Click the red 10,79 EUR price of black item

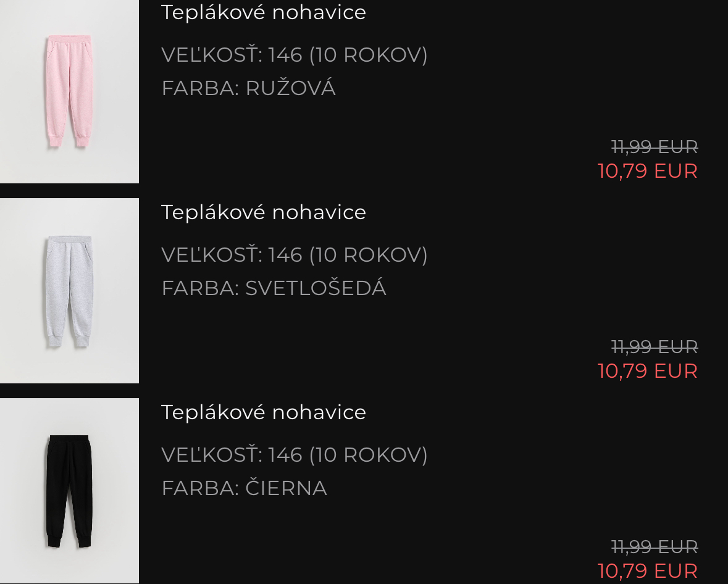click(x=648, y=571)
